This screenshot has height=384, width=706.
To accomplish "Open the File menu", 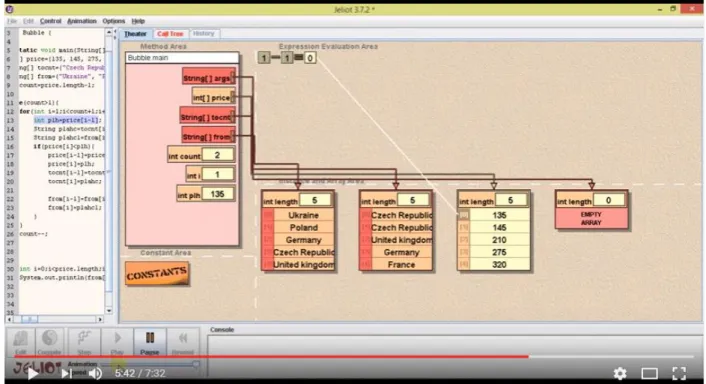I will pos(12,21).
